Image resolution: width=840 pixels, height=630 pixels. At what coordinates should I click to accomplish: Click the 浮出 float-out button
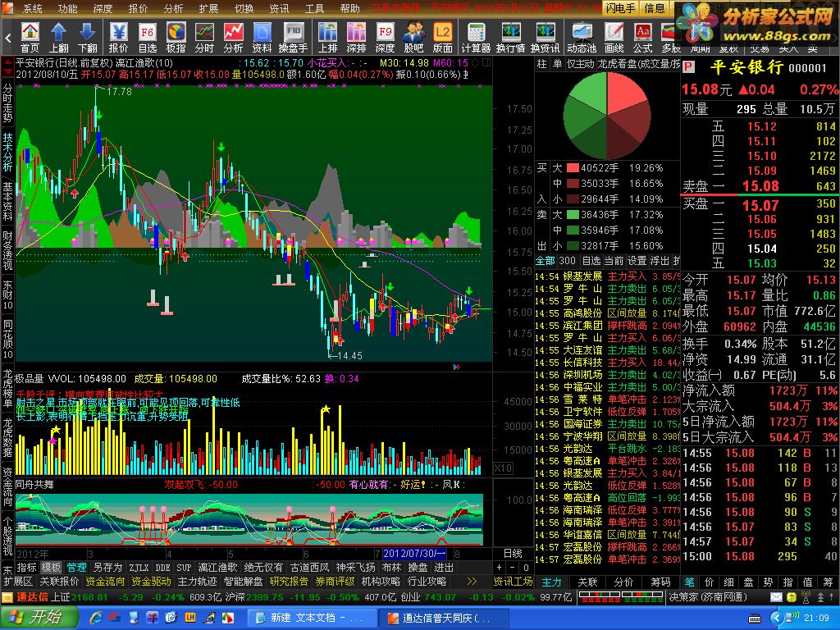pyautogui.click(x=660, y=261)
